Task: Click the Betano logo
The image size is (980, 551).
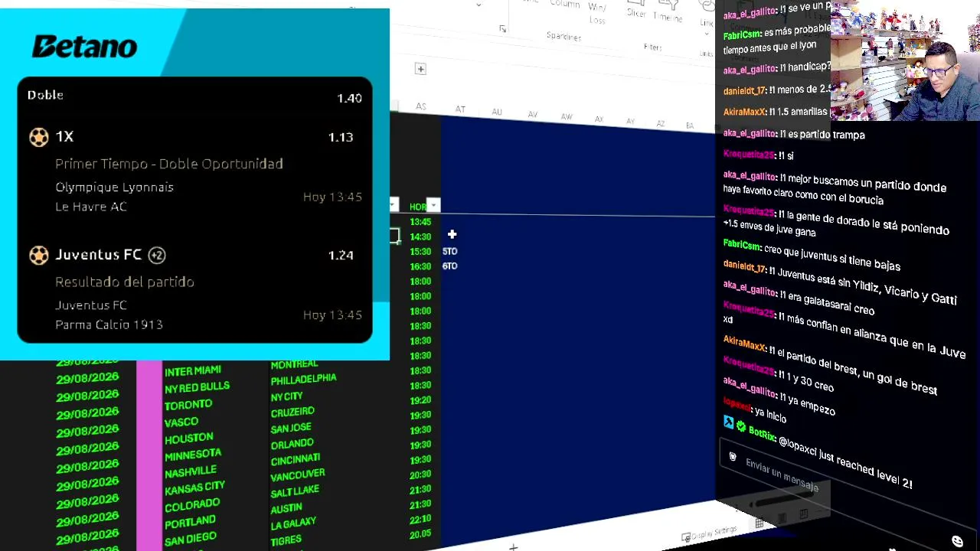Action: coord(84,47)
